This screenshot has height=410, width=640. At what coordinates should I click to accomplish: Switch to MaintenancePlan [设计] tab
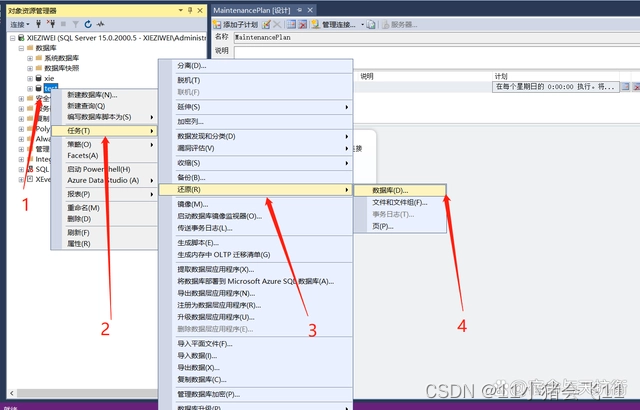(252, 10)
